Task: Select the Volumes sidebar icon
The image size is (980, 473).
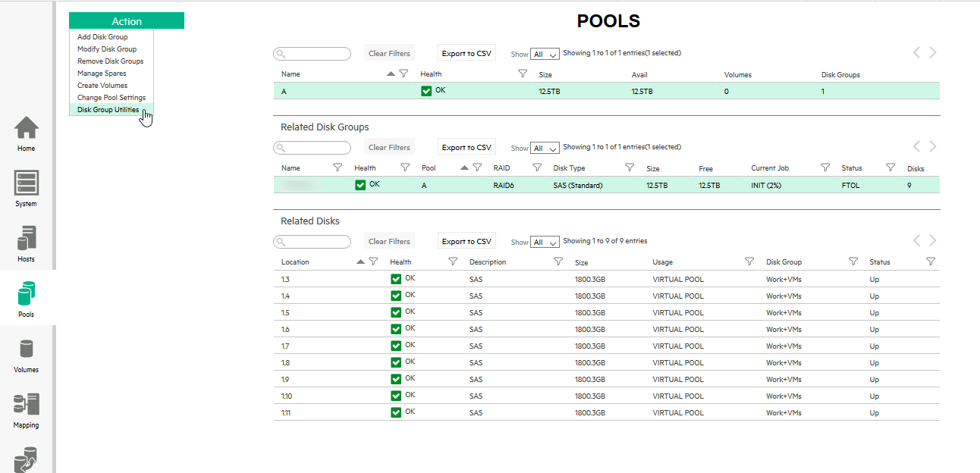Action: coord(27,349)
